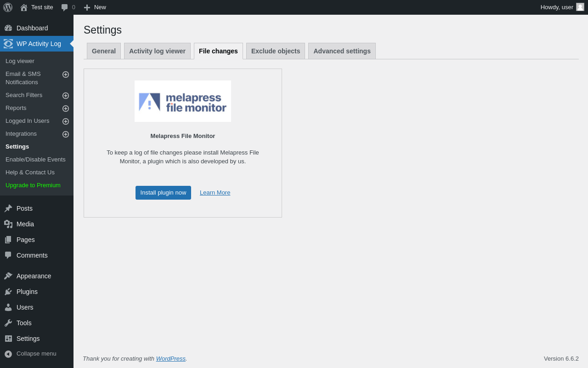Go to Comments menu label
Screen dimensions: 588x368
(x=32, y=255)
